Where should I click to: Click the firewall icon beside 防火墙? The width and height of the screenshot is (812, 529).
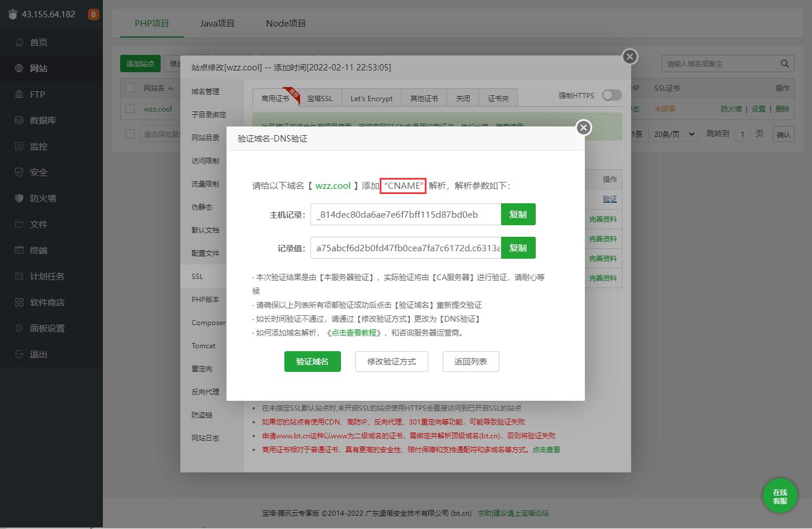(19, 198)
